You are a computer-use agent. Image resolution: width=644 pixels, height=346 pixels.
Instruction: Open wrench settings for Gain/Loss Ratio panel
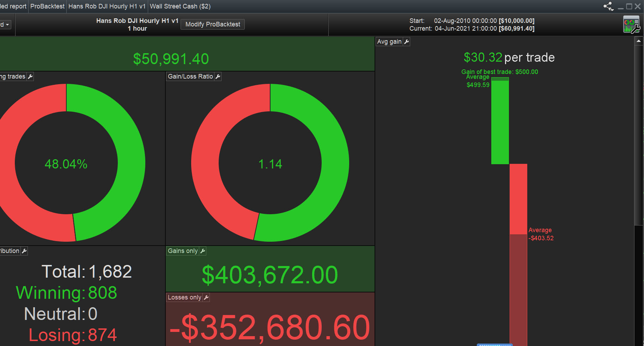coord(218,76)
